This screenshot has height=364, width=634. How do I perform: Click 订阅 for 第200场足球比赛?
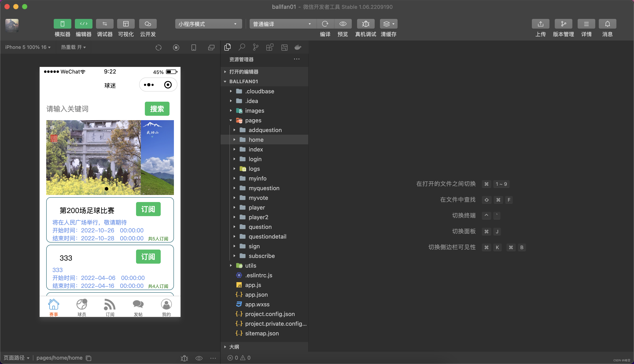148,209
